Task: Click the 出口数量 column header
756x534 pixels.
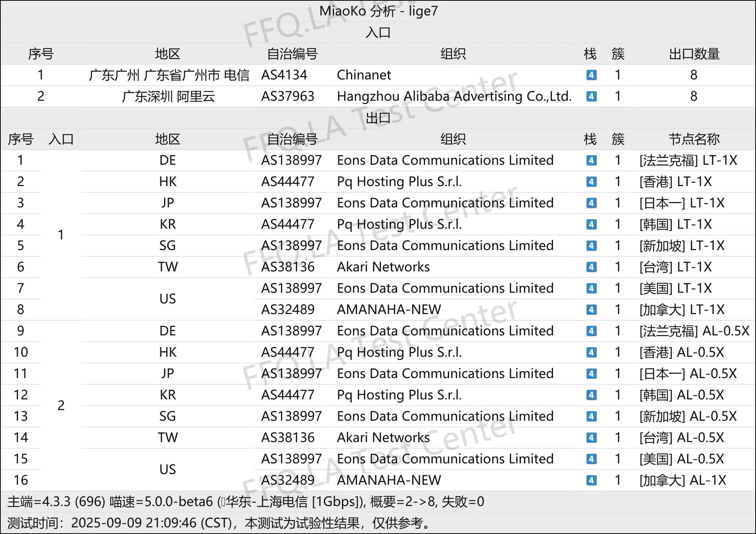Action: (x=694, y=54)
